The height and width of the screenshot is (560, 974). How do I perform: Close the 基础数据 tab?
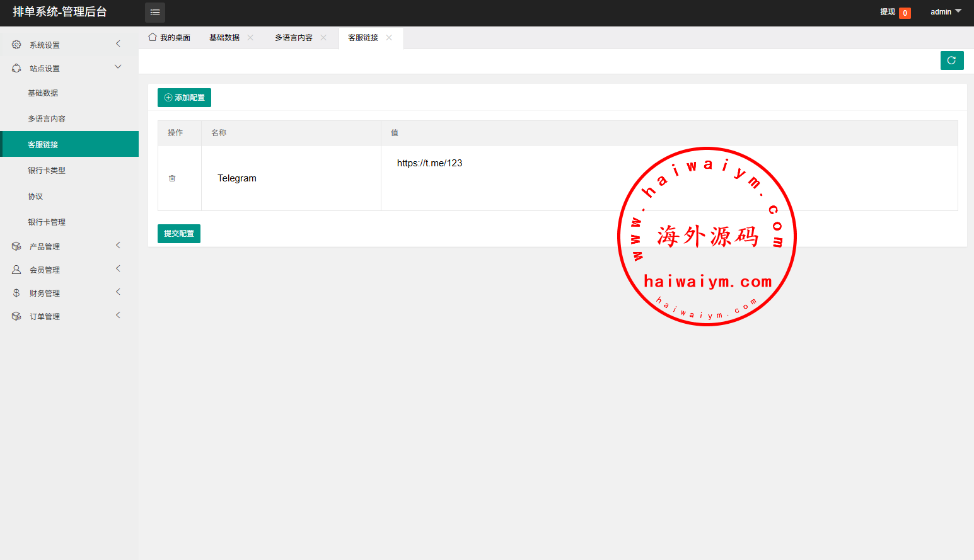(250, 38)
